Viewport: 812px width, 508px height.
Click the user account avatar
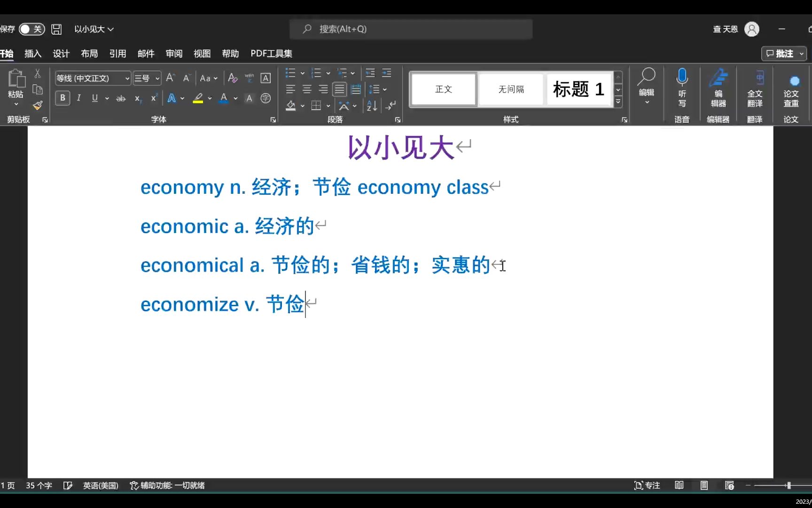[x=752, y=29]
